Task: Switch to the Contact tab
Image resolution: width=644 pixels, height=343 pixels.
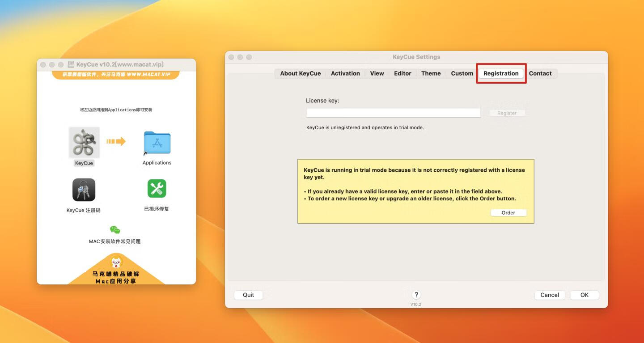Action: [540, 73]
